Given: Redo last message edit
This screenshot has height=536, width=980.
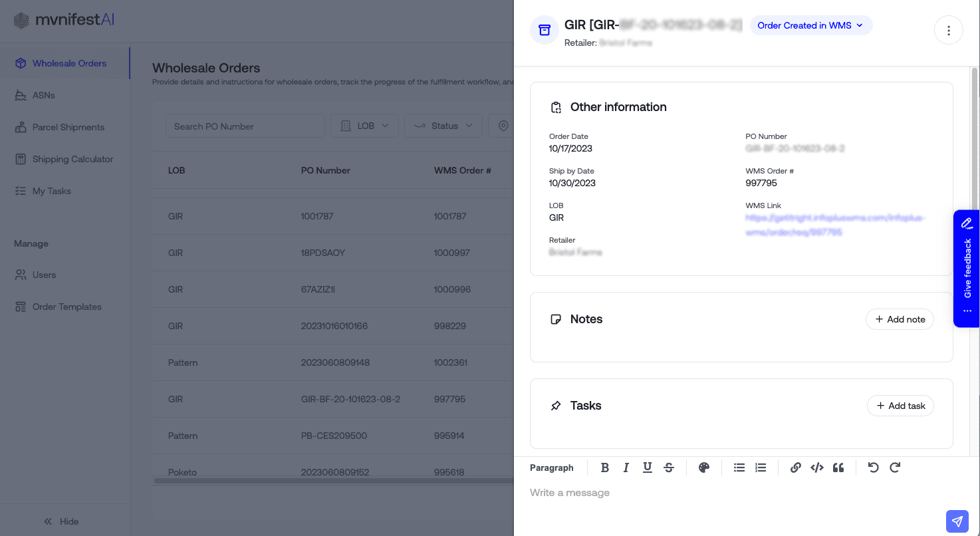Looking at the screenshot, I should [x=895, y=468].
